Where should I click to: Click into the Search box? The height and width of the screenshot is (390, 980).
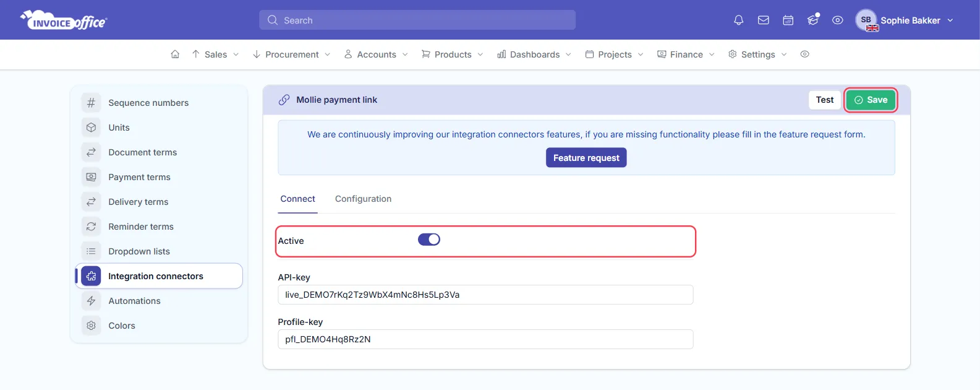tap(417, 20)
